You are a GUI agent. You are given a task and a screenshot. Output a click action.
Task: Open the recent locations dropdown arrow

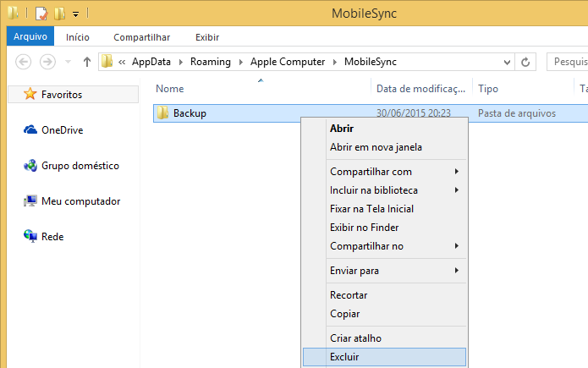pyautogui.click(x=68, y=62)
